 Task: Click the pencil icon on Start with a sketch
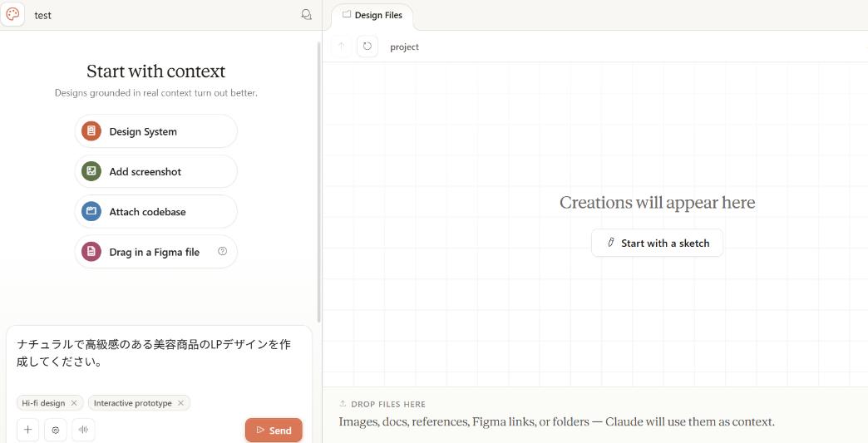coord(611,243)
